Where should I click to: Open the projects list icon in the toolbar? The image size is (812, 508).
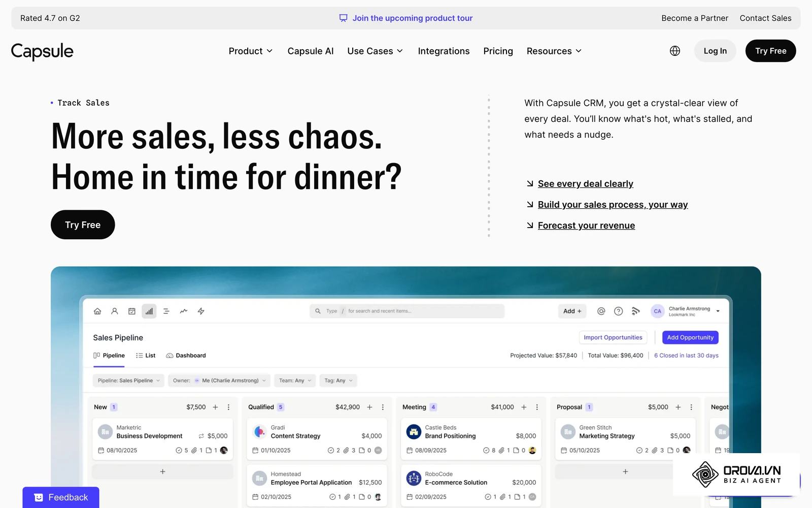click(166, 311)
